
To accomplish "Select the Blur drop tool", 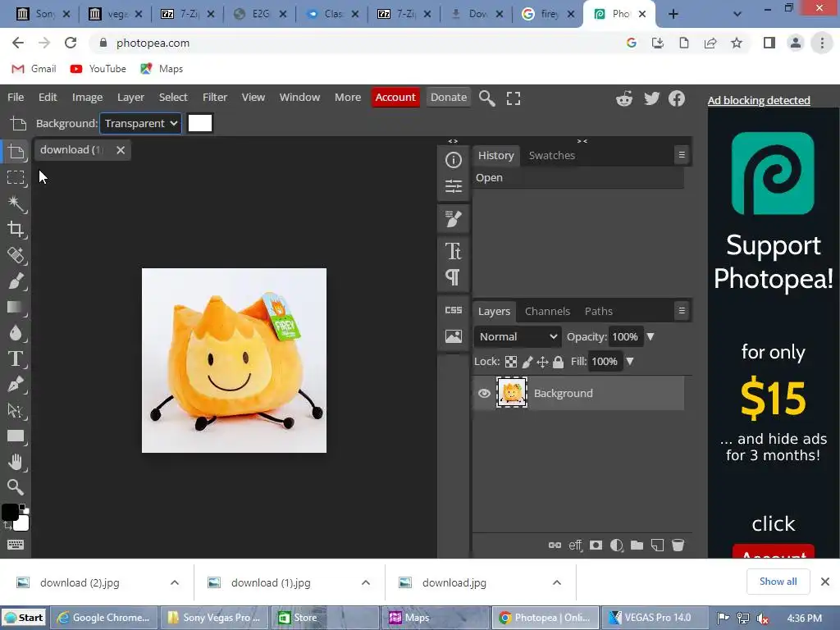I will coord(16,333).
